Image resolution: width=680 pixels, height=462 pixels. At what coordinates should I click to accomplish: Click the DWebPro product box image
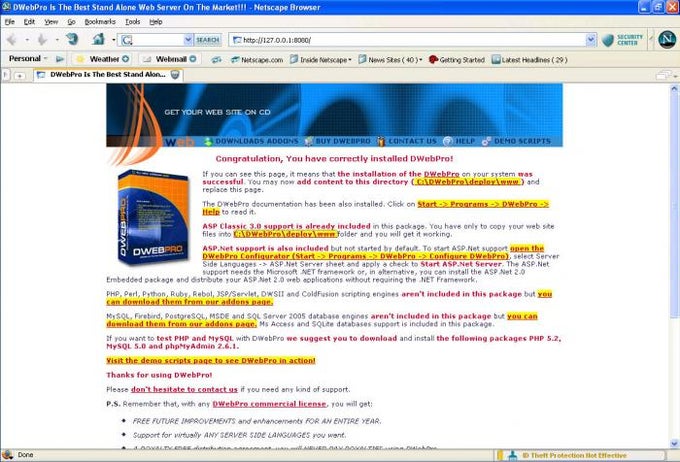tap(154, 217)
